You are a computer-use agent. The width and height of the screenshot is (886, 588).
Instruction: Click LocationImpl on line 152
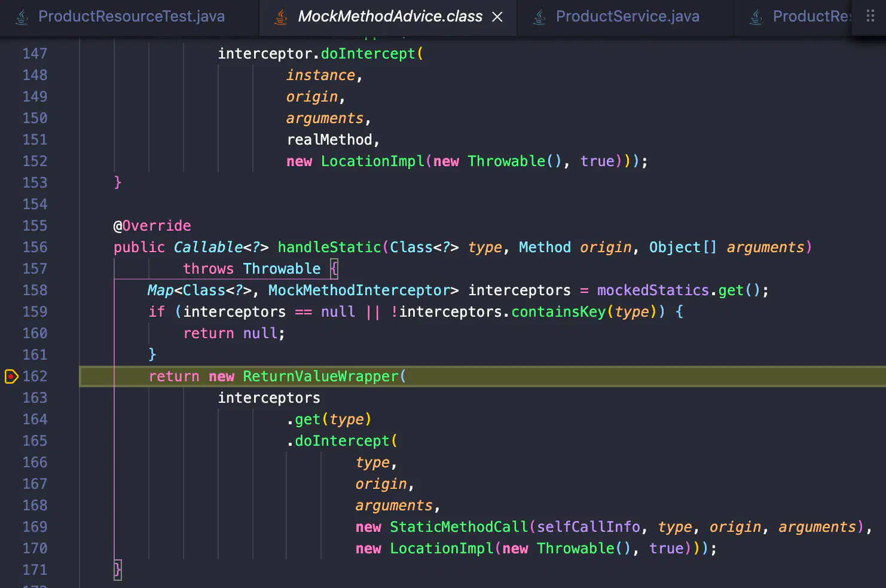point(372,161)
